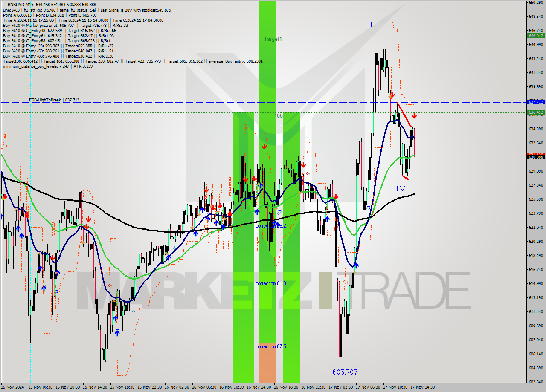Click the '15 Nov 06:30' time label

(x=41, y=387)
